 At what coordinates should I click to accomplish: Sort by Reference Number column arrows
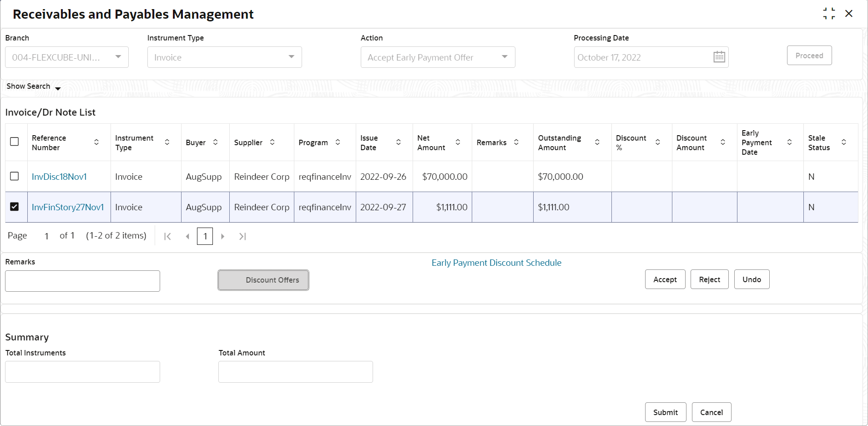96,142
